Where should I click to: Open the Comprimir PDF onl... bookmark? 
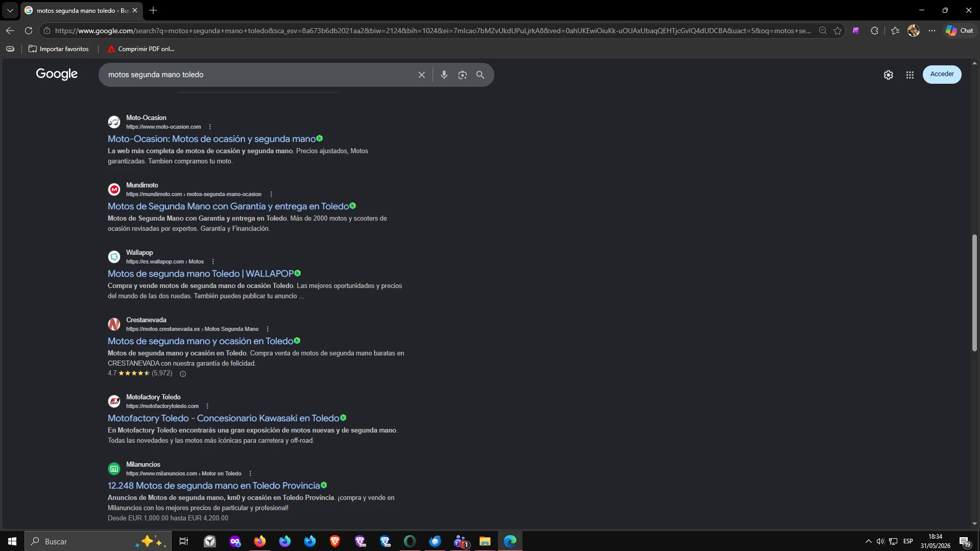141,49
